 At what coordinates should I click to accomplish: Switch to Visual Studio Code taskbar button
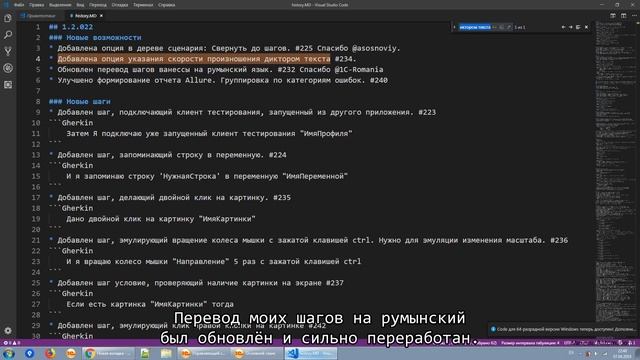[311, 353]
